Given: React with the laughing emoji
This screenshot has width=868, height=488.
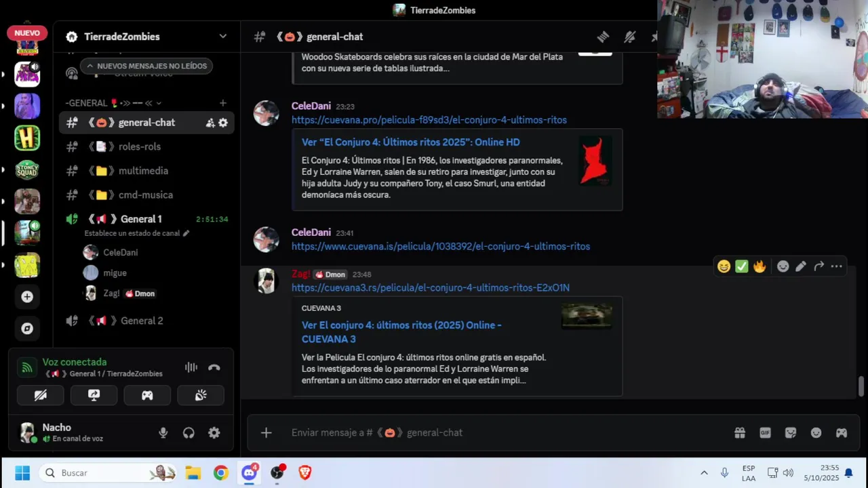Looking at the screenshot, I should 724,266.
